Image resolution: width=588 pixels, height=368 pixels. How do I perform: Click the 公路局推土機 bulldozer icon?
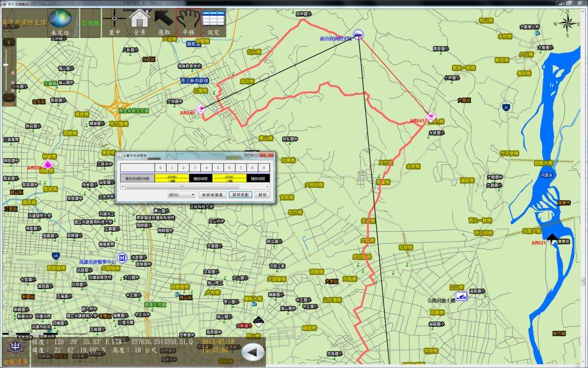coord(461,296)
